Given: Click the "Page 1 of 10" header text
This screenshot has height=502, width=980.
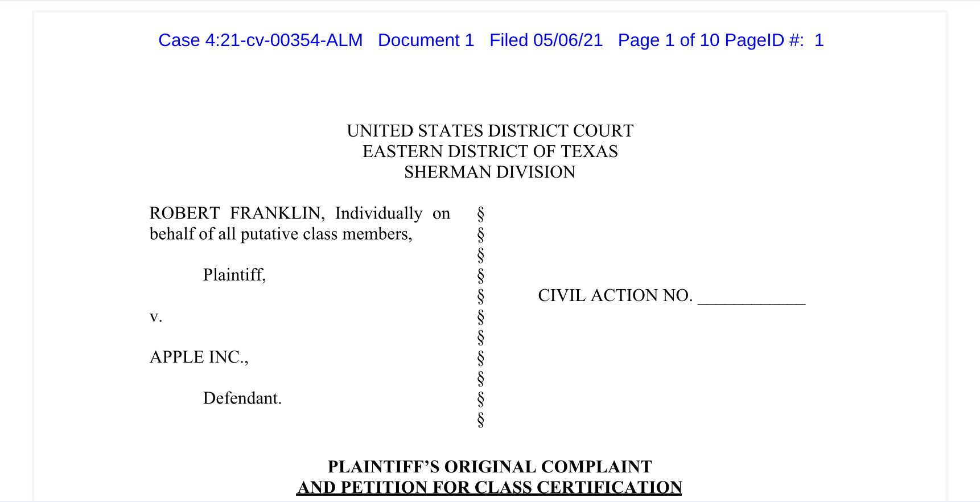Looking at the screenshot, I should click(669, 40).
